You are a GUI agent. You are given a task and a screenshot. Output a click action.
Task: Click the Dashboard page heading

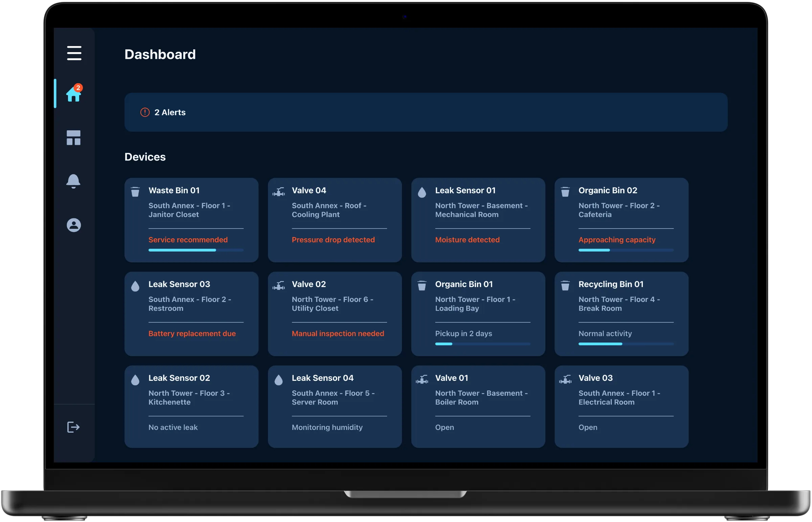point(160,54)
